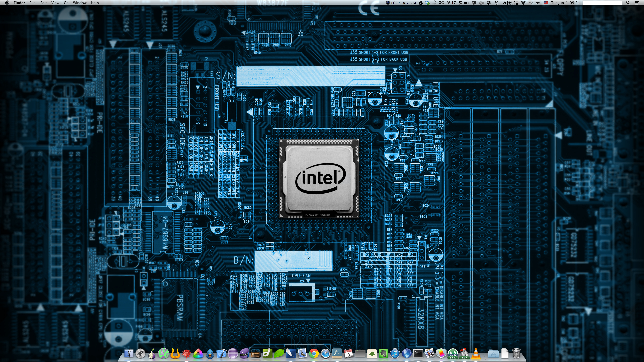
Task: Open the Applications folder stack in dock
Action: point(493,353)
